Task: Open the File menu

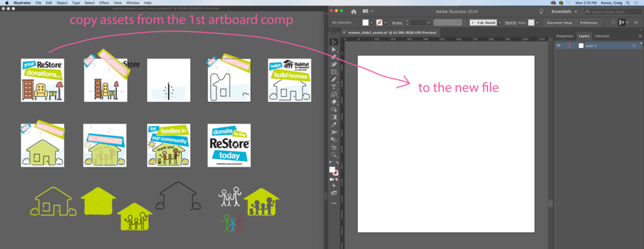Action: 38,3
